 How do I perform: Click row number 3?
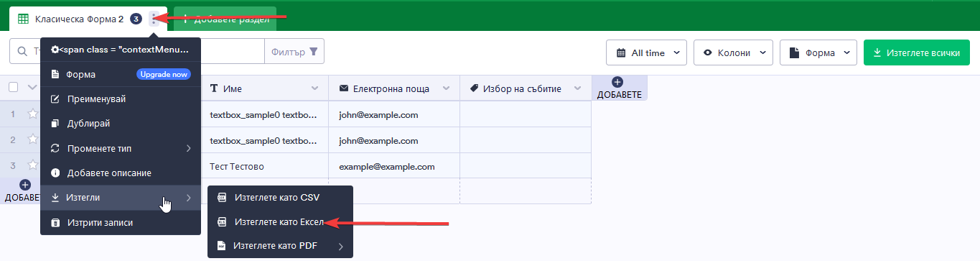[13, 165]
